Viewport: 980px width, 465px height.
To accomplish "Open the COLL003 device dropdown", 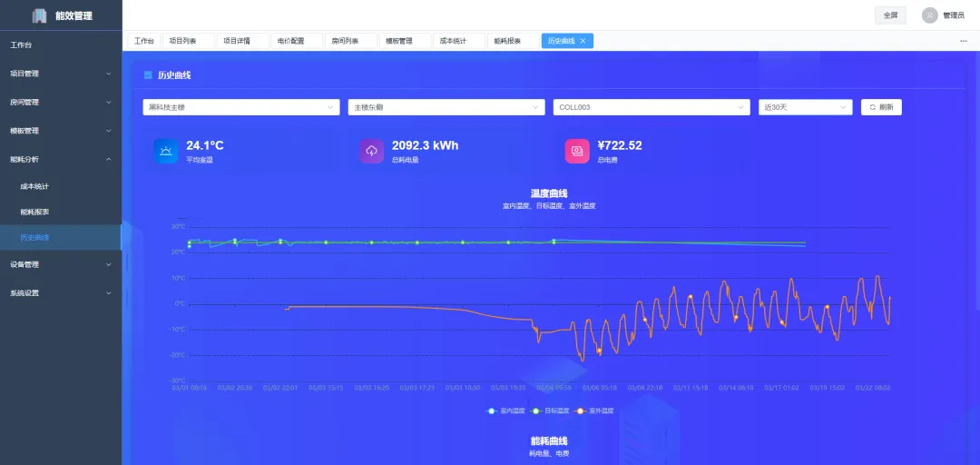I will [x=652, y=107].
